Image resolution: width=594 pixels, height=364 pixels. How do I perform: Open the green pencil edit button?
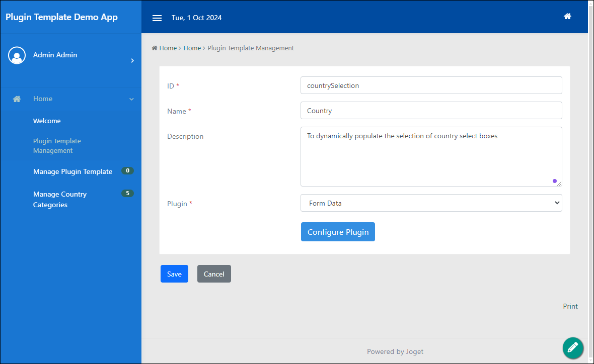coord(573,347)
